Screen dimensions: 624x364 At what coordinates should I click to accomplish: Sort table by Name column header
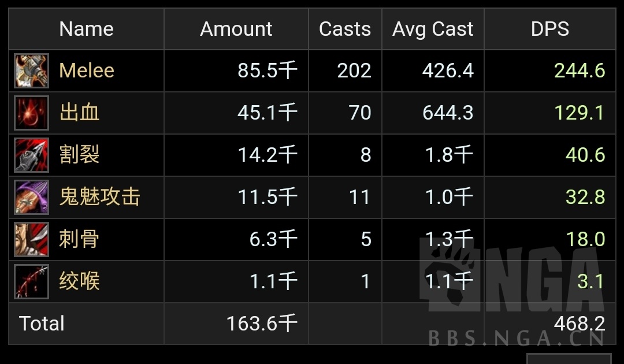coord(86,29)
